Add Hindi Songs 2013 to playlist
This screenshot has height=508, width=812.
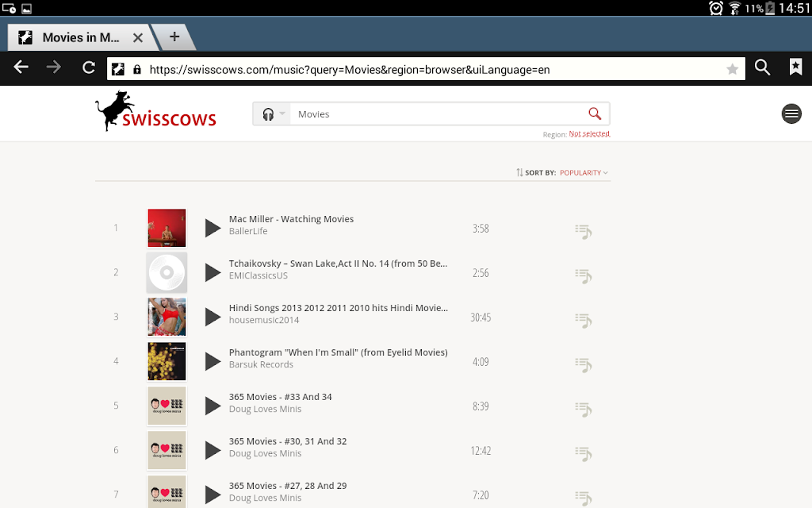[x=583, y=321]
